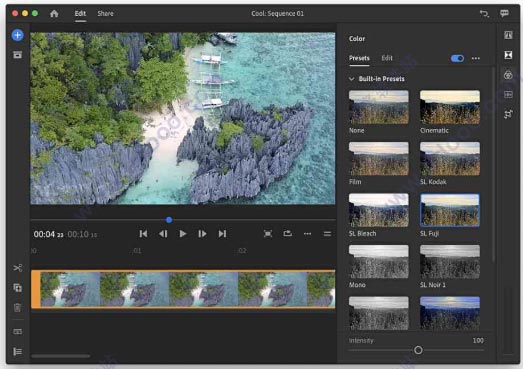Image resolution: width=523 pixels, height=369 pixels.
Task: Apply the Film preset
Action: coord(379,159)
